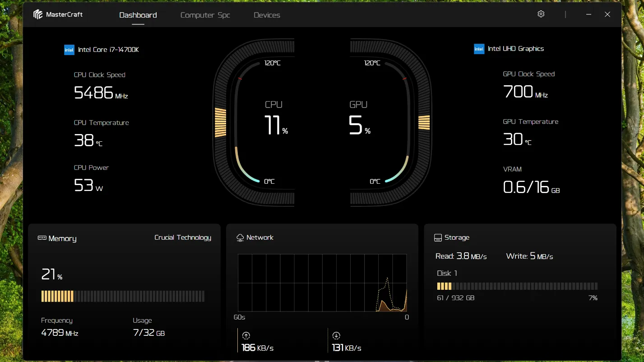Click the Intel logo beside UHD Graphics
Viewport: 644px width, 362px height.
[x=479, y=49]
